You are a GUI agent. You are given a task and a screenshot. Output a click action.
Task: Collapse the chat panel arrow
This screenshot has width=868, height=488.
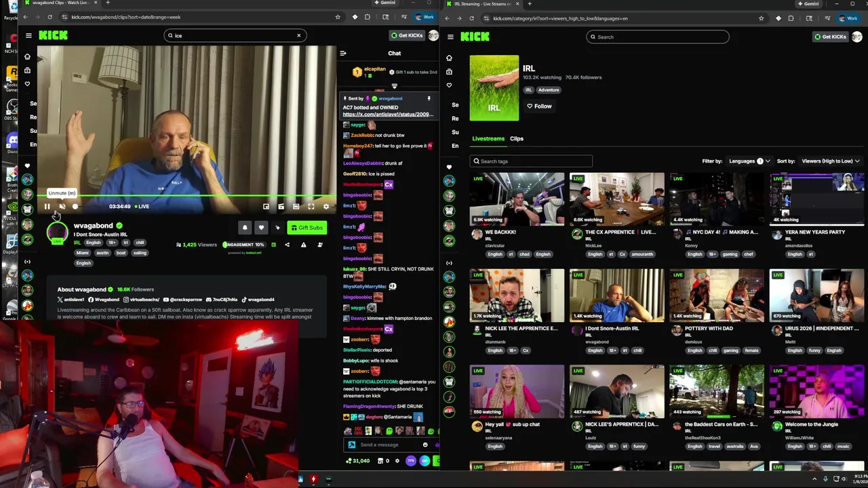[x=343, y=53]
